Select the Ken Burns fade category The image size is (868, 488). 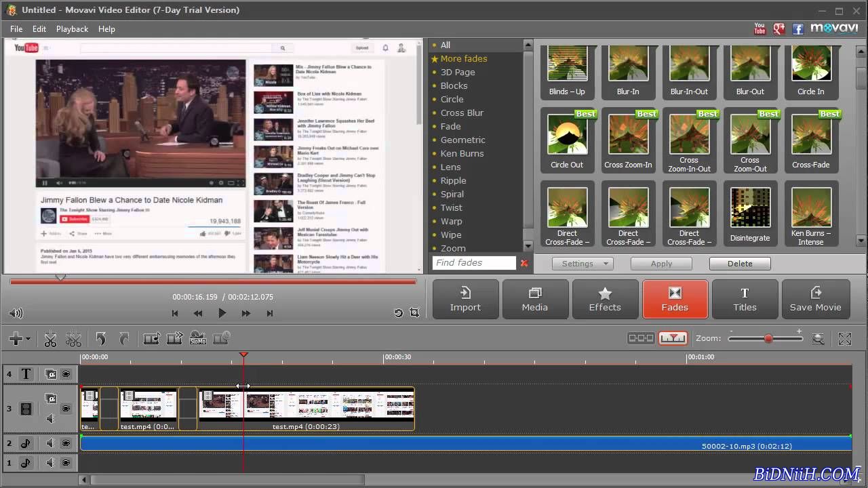point(462,153)
